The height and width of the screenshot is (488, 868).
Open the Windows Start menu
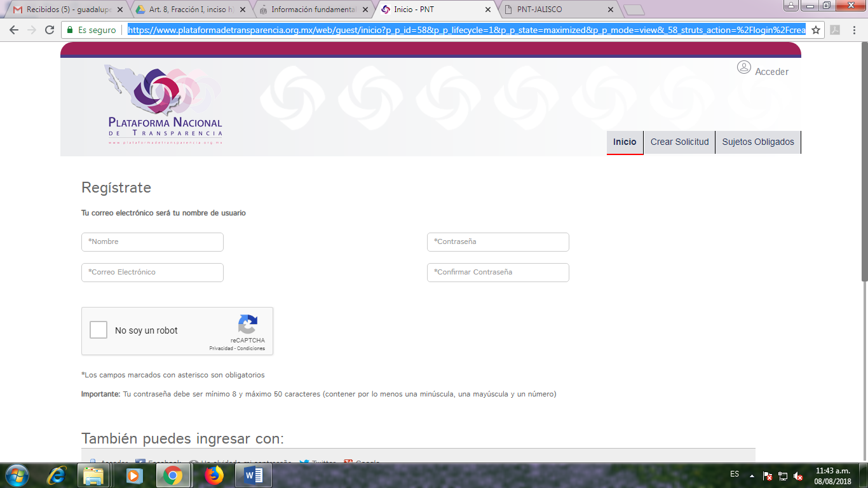coord(17,475)
